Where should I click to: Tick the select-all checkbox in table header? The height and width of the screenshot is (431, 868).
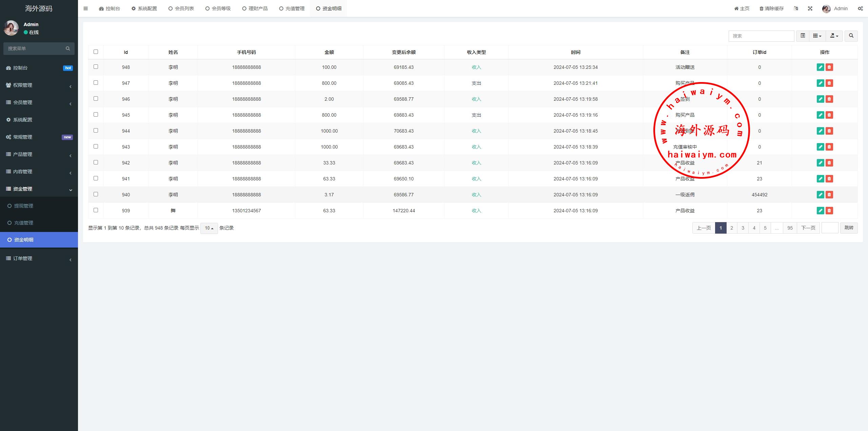pos(96,52)
